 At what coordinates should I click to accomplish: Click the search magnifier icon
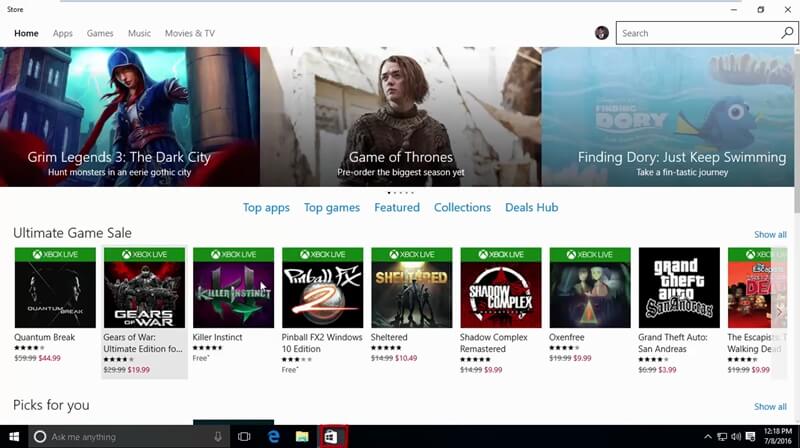[787, 33]
